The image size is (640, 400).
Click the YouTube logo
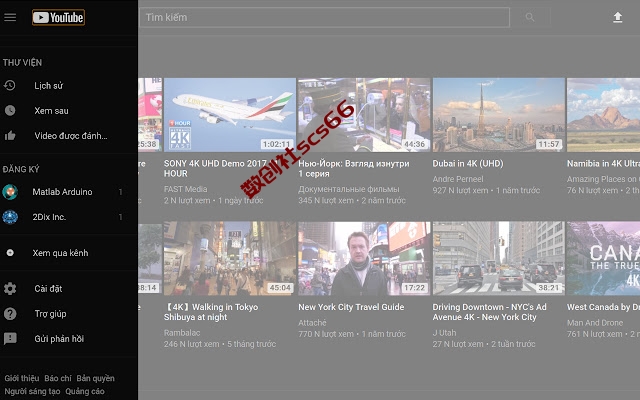(58, 18)
